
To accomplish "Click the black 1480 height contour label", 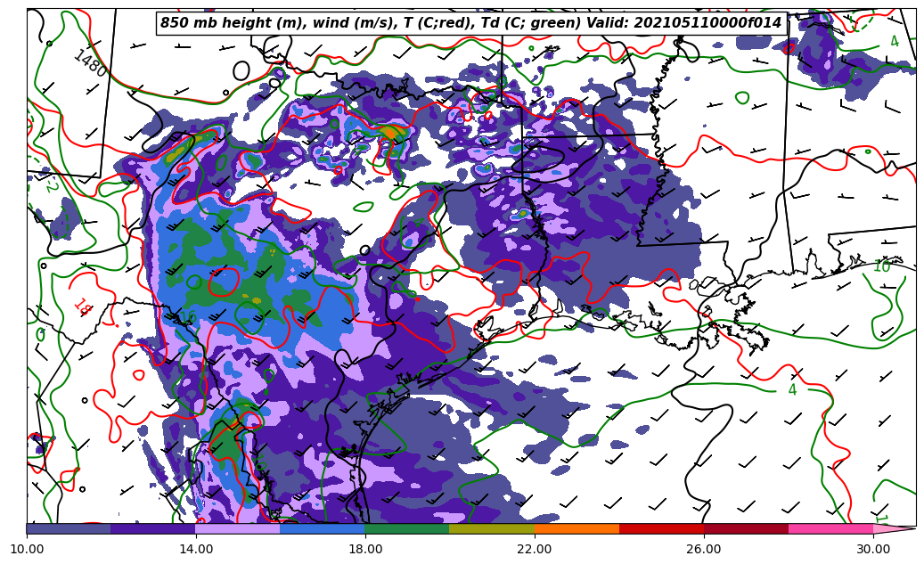I will click(x=90, y=63).
